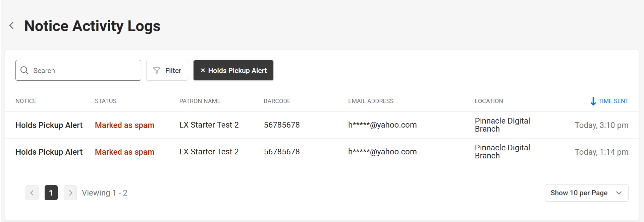Click the Today, 3:10 pm timestamp
The height and width of the screenshot is (222, 644).
(601, 125)
